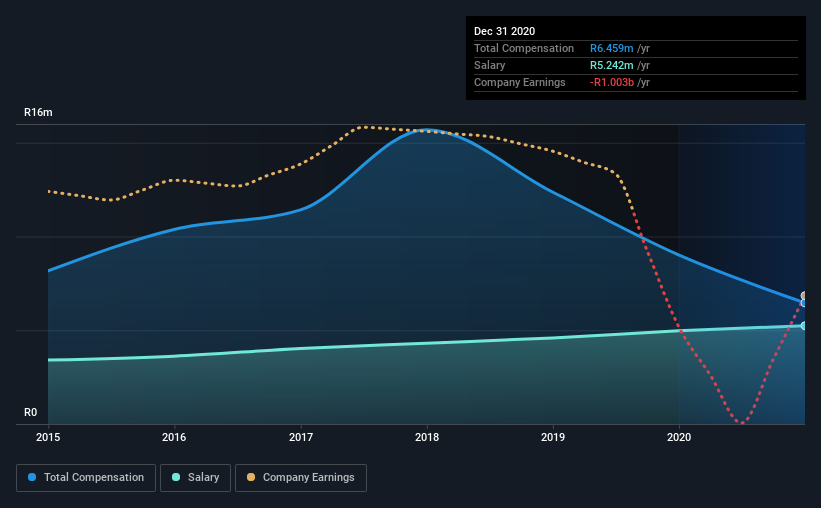Image resolution: width=821 pixels, height=508 pixels.
Task: Click the Company Earnings tooltip row label
Action: click(519, 82)
